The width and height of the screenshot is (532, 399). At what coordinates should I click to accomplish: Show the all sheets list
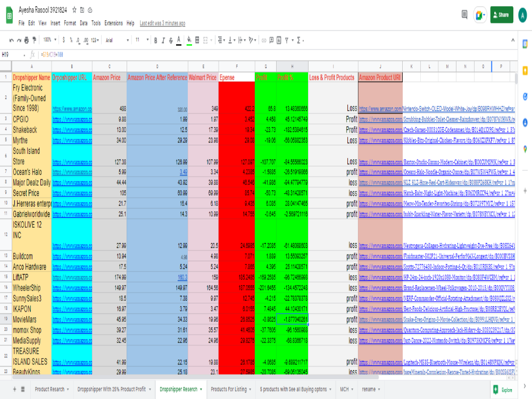point(23,389)
